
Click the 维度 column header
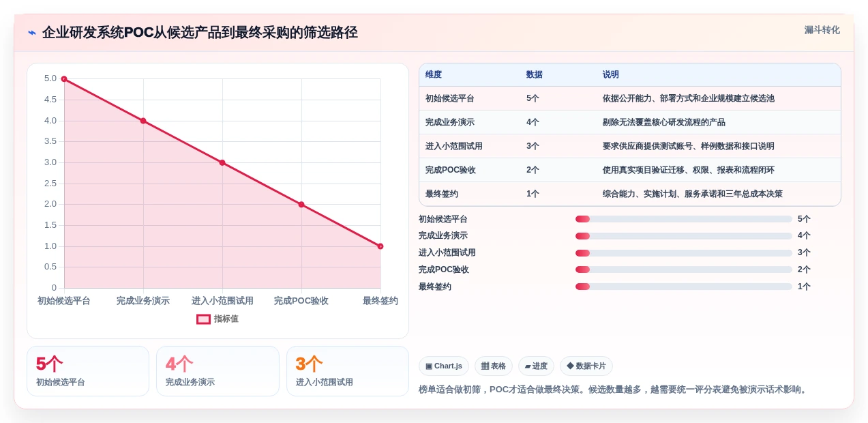(434, 74)
